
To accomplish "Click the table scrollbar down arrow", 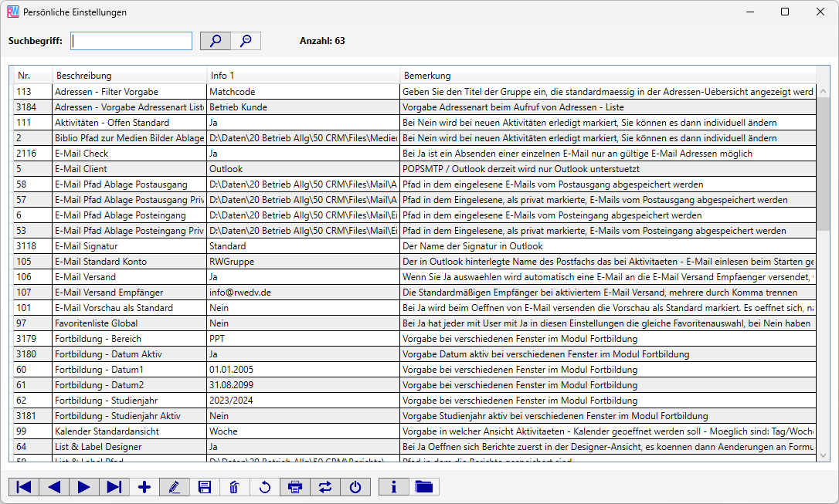I will pos(823,455).
